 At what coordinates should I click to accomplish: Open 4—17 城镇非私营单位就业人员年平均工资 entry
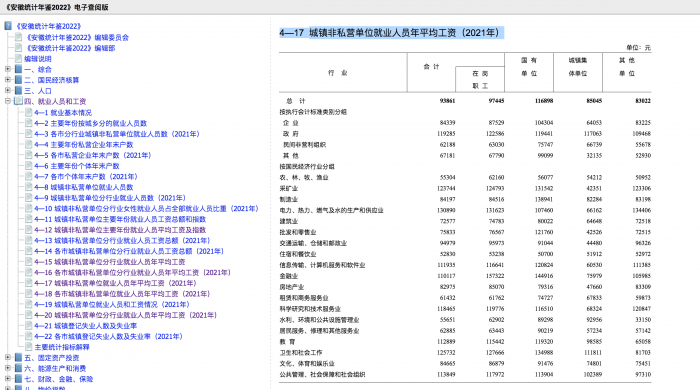coord(115,283)
